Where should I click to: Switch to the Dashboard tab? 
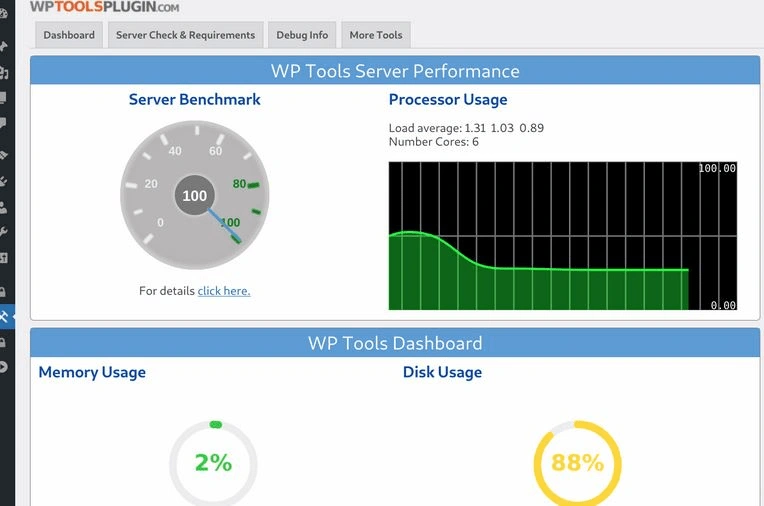pos(69,35)
